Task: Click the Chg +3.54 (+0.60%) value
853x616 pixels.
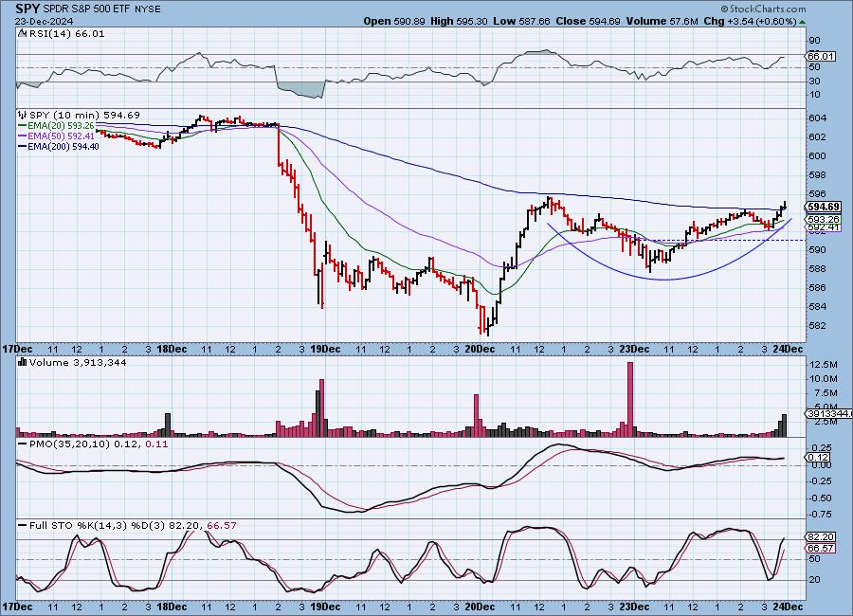Action: point(751,21)
